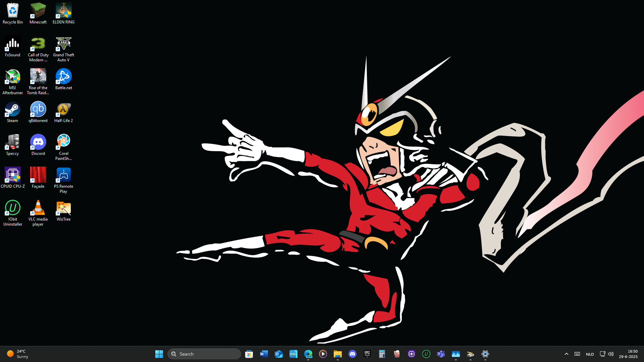
Task: Select the MSI Afterburner desktop shortcut
Action: coord(13,82)
